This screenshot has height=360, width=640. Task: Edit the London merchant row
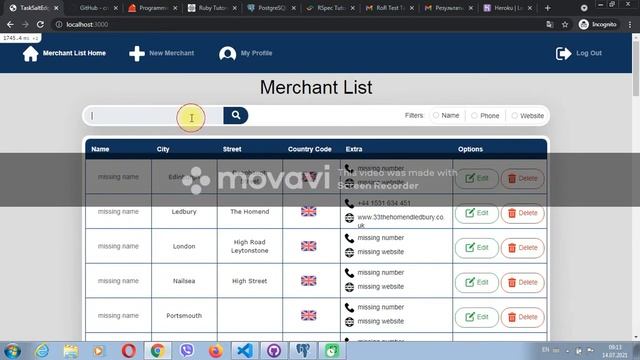point(477,248)
